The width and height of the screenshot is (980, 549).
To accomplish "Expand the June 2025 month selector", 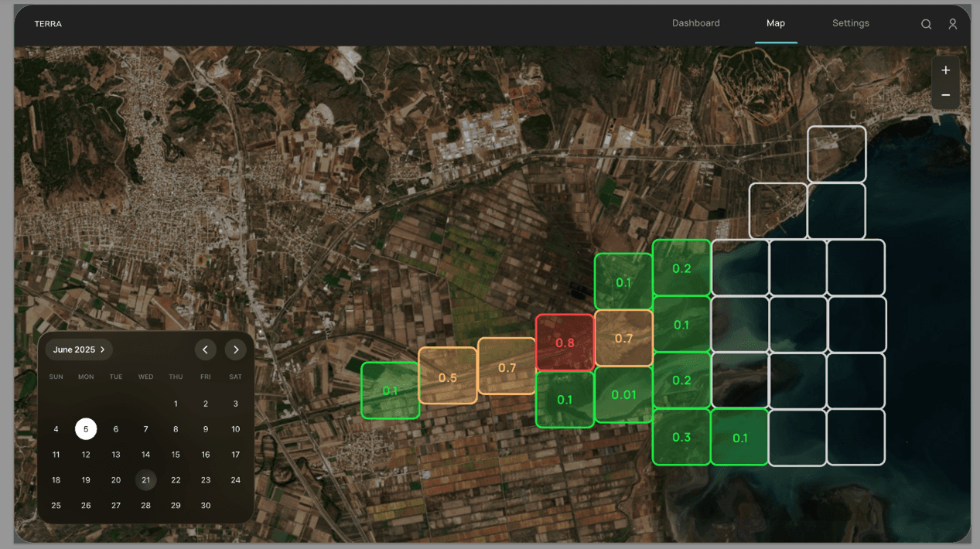I will (x=78, y=350).
